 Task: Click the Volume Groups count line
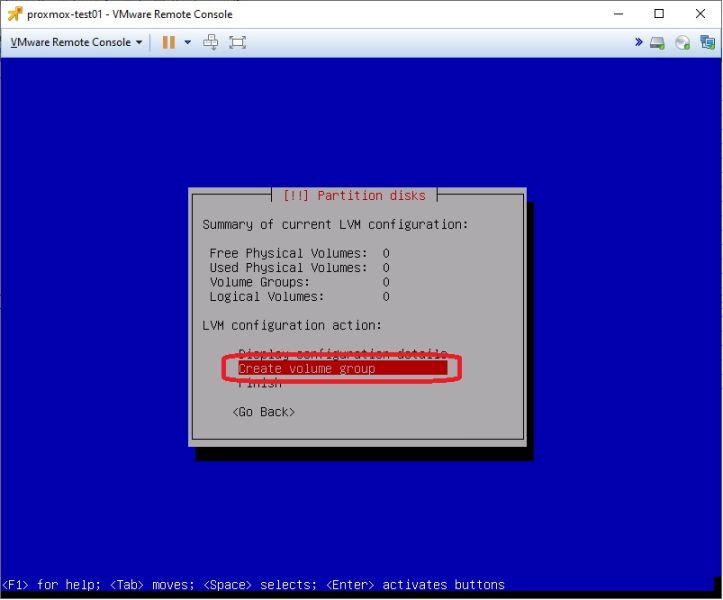300,282
